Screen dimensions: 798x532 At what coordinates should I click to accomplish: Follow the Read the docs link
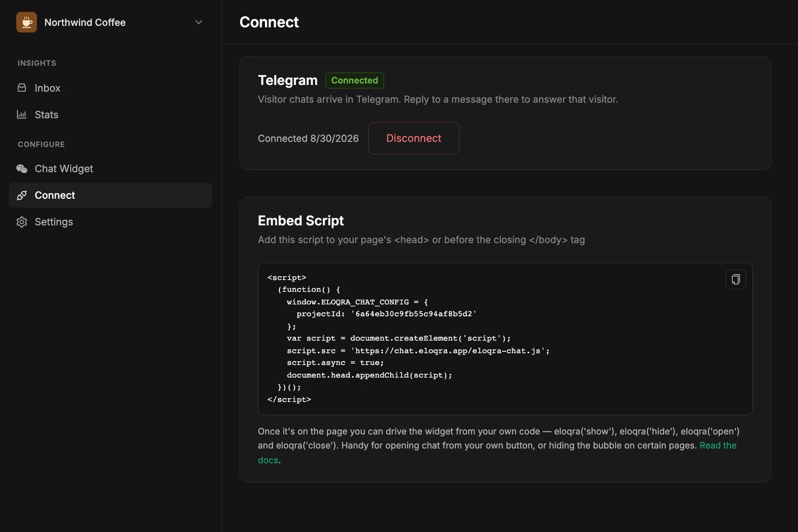point(718,446)
